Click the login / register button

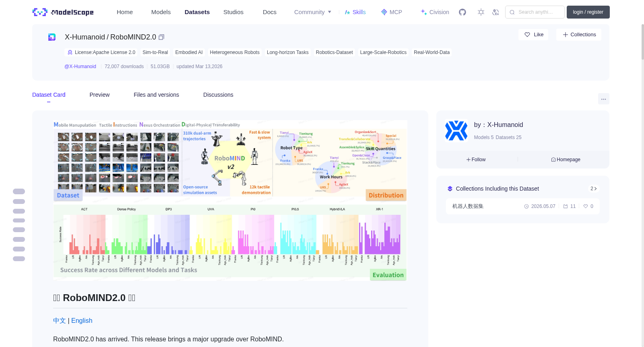pyautogui.click(x=588, y=12)
